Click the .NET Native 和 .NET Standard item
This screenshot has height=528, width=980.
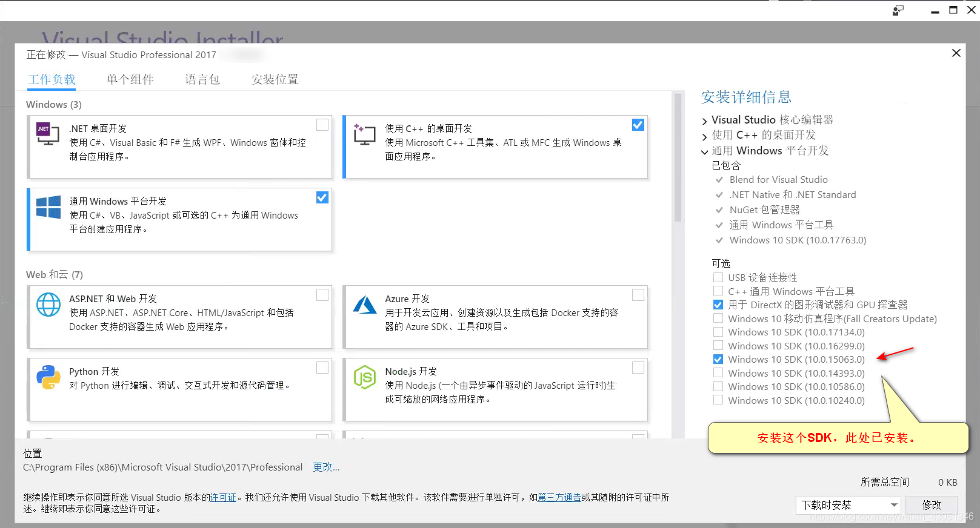[793, 195]
